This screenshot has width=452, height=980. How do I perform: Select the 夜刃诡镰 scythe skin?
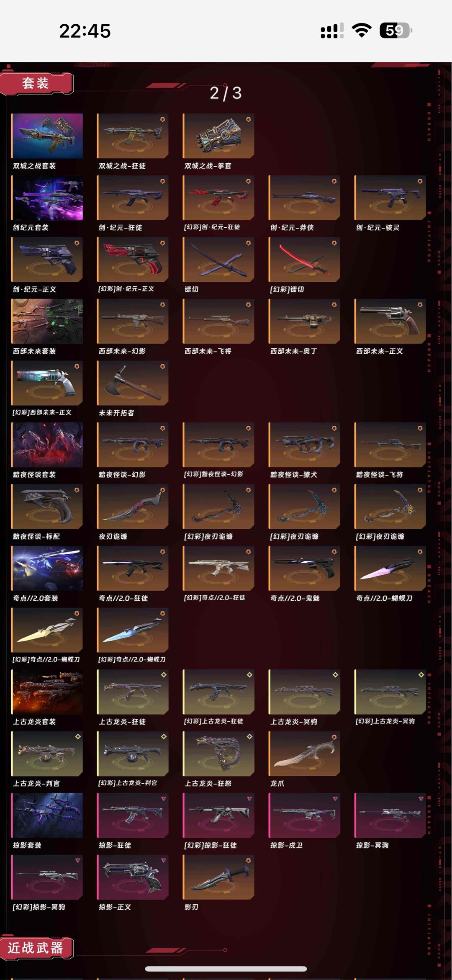[x=133, y=506]
